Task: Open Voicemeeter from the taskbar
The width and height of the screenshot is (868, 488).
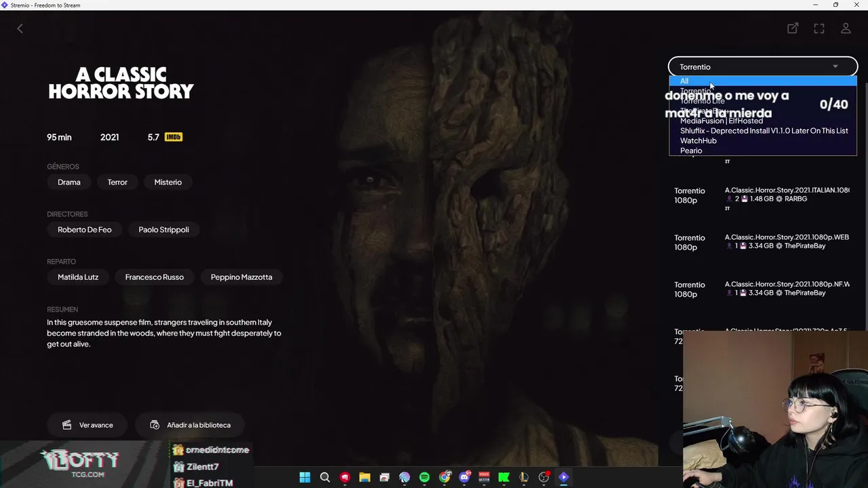Action: [484, 477]
